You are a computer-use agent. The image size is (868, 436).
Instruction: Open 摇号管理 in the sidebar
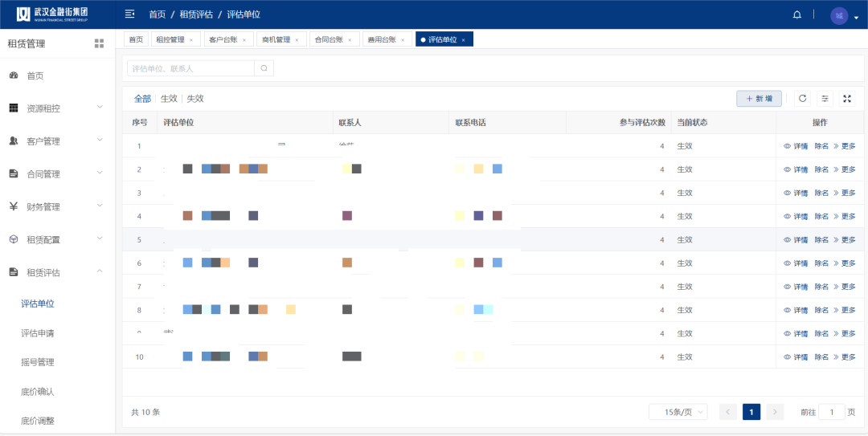click(x=37, y=362)
